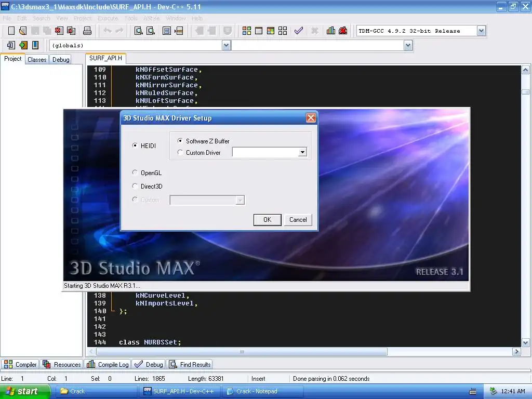Close the 3D Studio MAX Driver Setup dialog
This screenshot has width=532, height=399.
311,118
